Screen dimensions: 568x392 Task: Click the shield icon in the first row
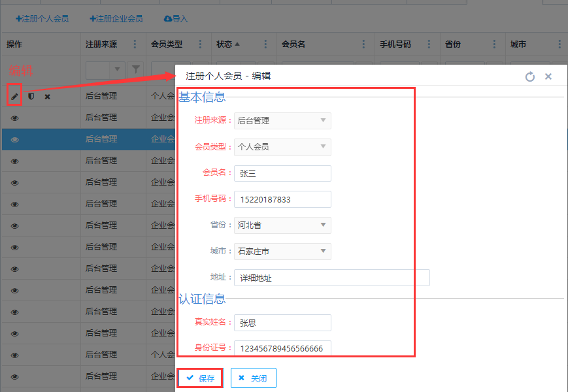[x=31, y=96]
